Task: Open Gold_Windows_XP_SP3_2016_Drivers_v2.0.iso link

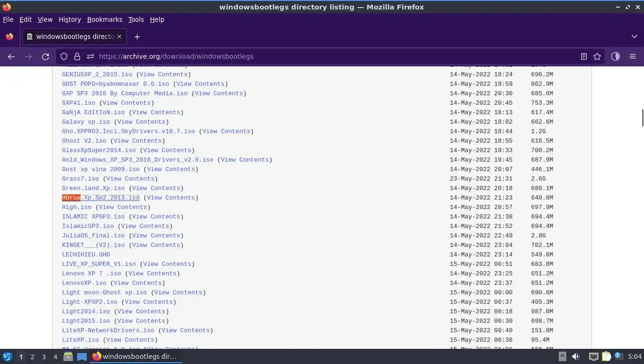Action: [138, 160]
